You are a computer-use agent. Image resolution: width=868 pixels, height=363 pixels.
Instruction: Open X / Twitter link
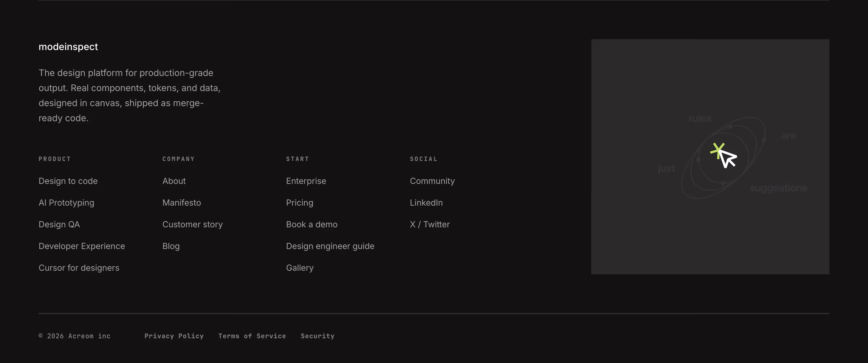[x=429, y=225]
